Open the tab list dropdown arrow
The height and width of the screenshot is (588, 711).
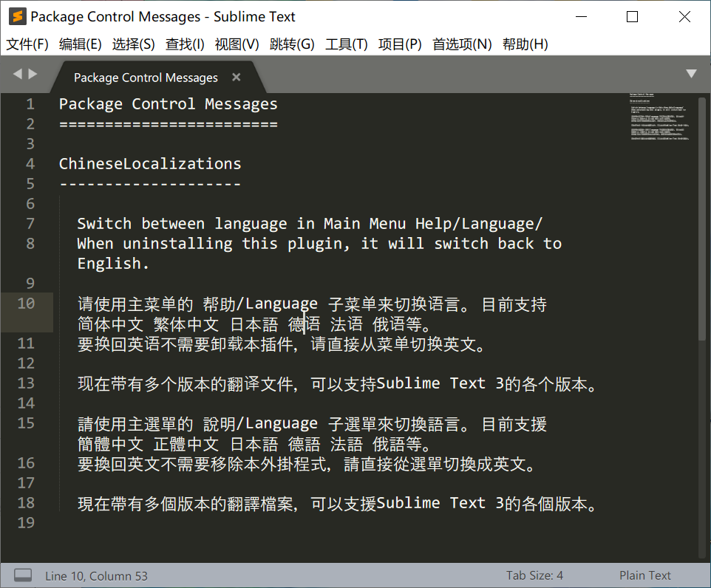[691, 73]
